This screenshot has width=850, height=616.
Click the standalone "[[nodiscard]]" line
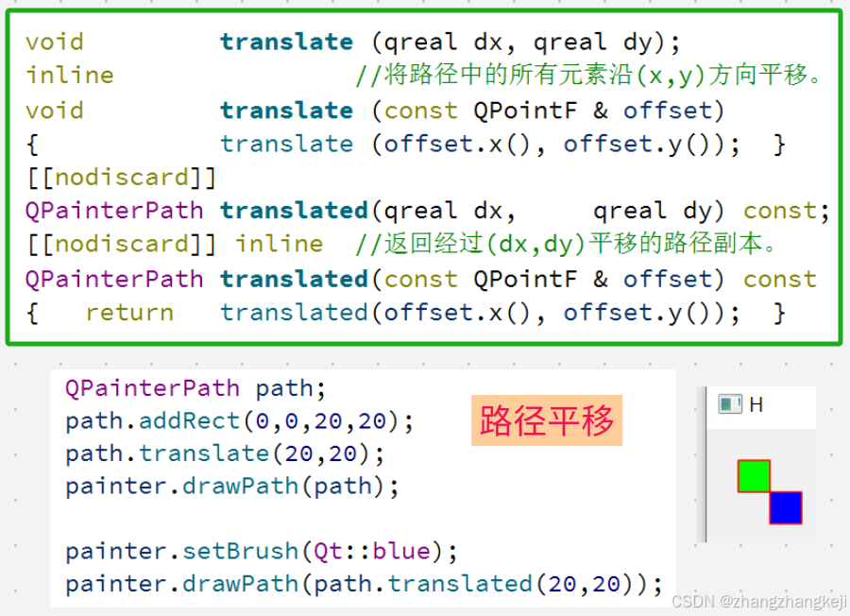click(x=122, y=178)
